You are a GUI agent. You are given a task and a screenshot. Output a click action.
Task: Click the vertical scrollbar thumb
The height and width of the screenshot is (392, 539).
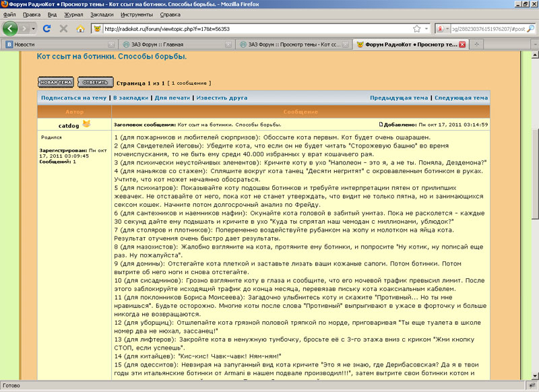tap(535, 174)
